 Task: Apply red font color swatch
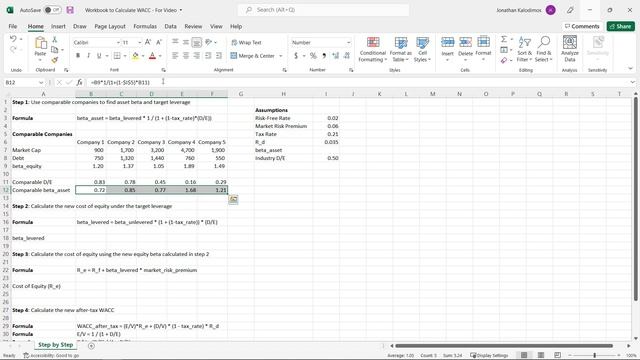pyautogui.click(x=152, y=56)
